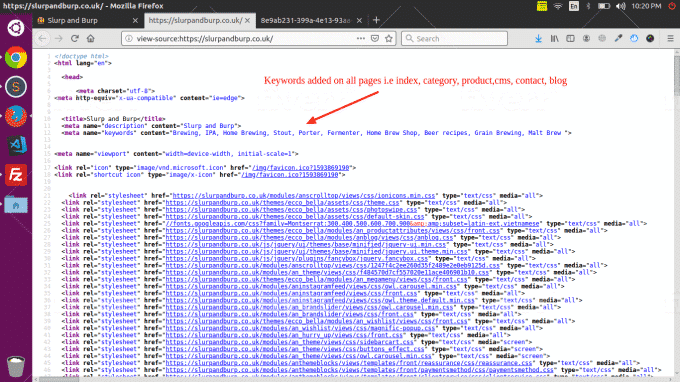Open the first /img/favicon.ico link on line 17
The width and height of the screenshot is (680, 382).
click(x=301, y=168)
